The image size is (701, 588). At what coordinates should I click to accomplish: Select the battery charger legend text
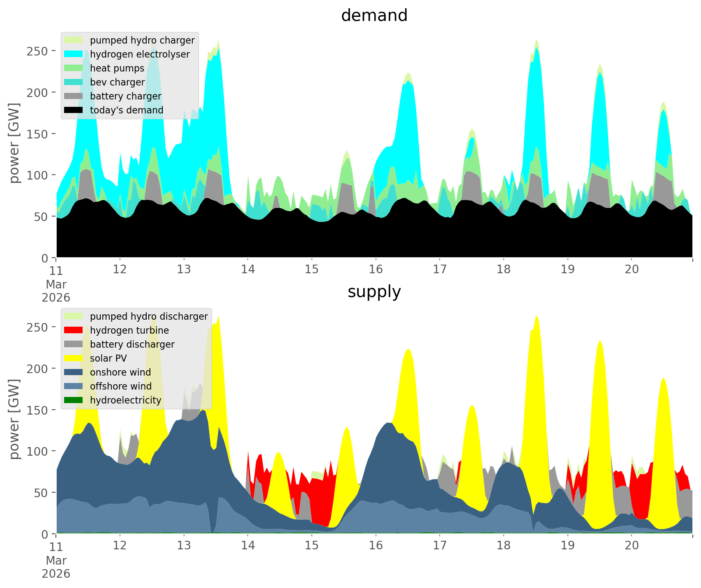[125, 96]
